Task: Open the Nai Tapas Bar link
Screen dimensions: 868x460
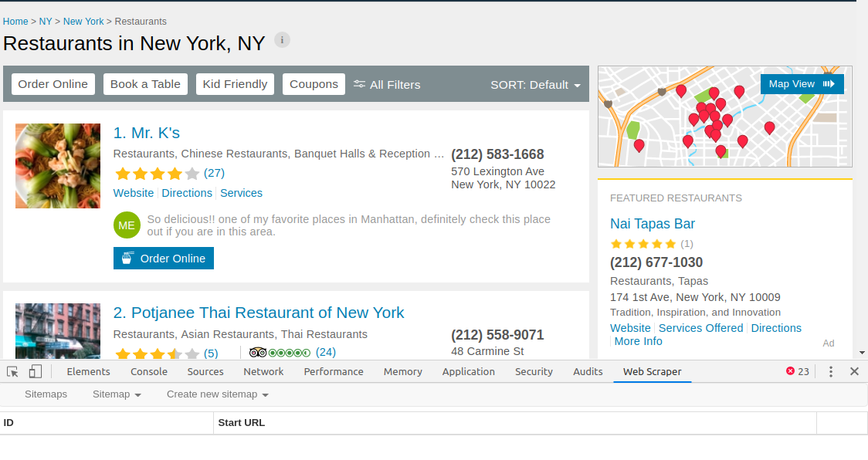Action: click(x=653, y=223)
